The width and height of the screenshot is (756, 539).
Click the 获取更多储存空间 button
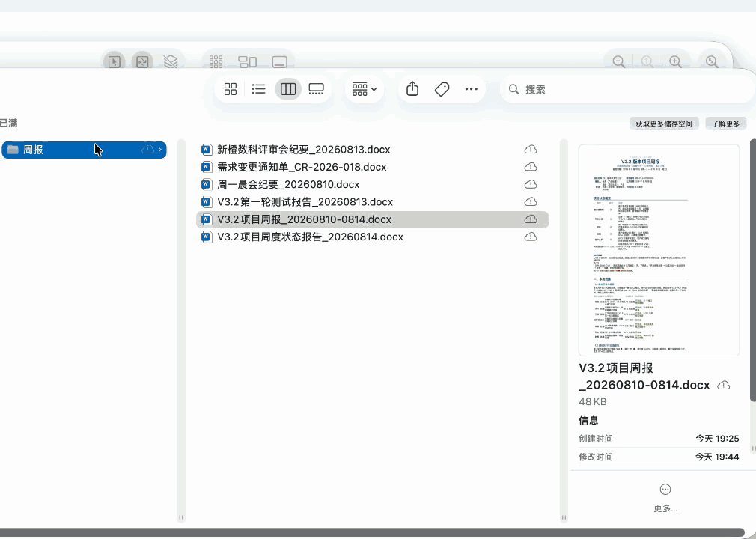663,124
